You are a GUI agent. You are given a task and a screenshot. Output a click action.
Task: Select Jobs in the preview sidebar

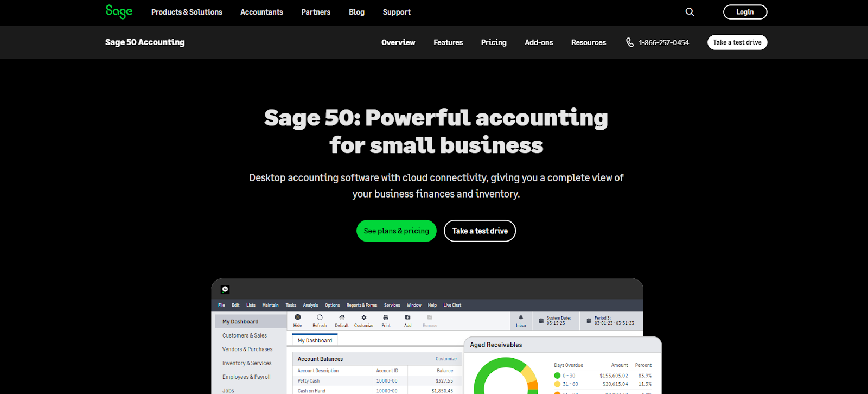228,390
